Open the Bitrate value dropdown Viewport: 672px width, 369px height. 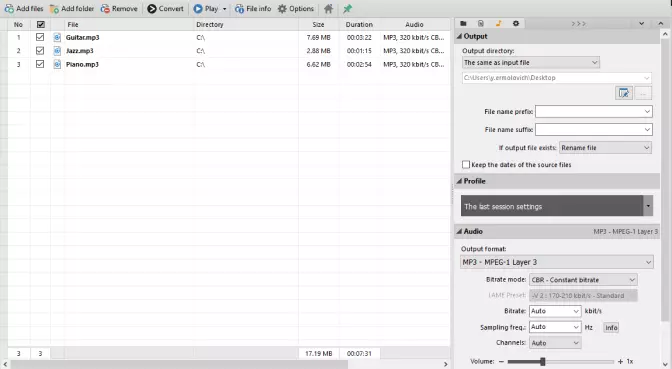point(555,311)
